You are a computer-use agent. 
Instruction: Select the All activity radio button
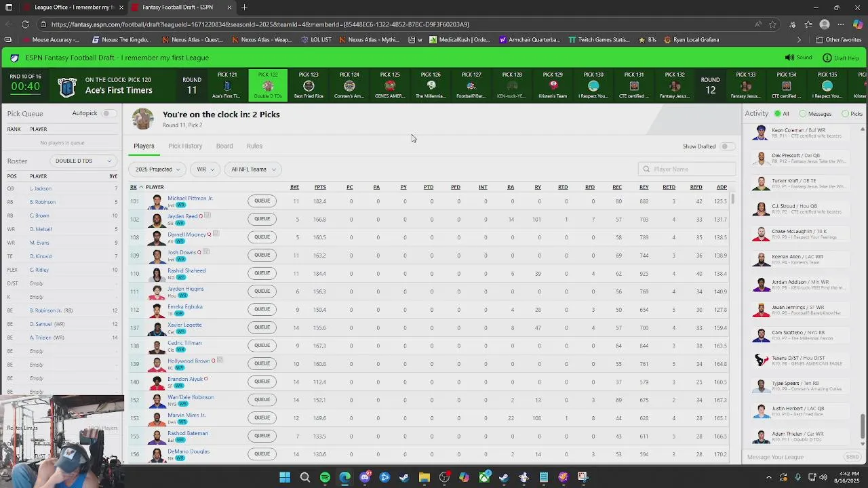778,114
